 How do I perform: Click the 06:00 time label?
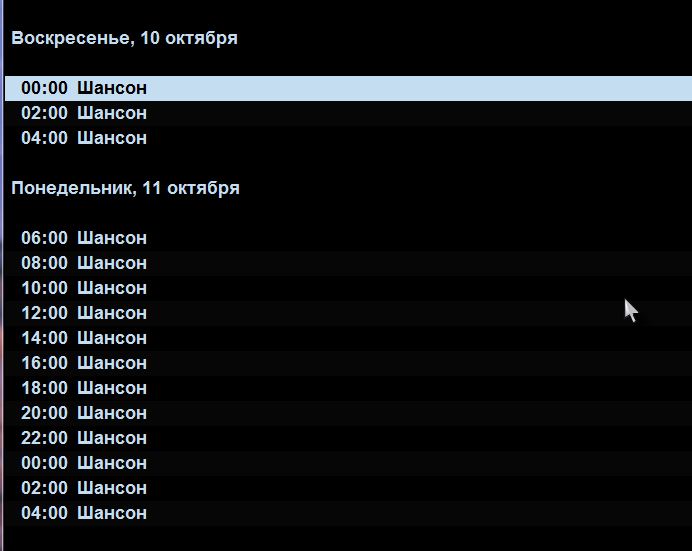click(44, 238)
